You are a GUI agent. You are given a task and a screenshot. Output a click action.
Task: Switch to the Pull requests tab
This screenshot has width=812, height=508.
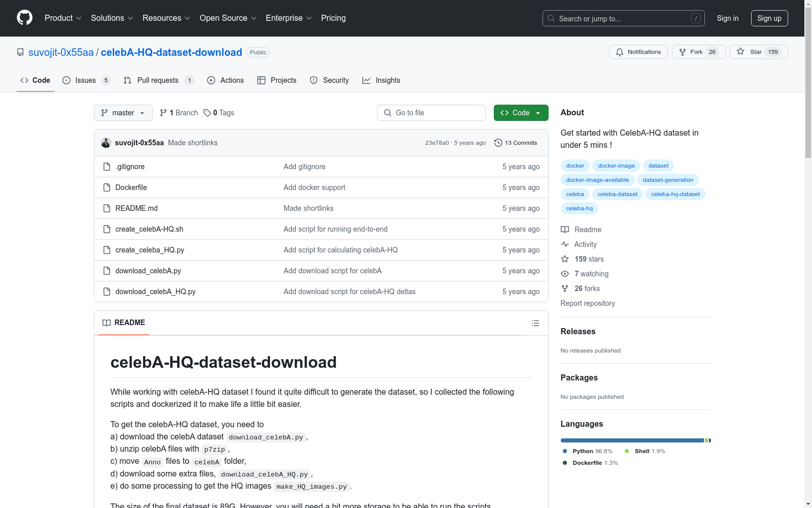(x=159, y=80)
